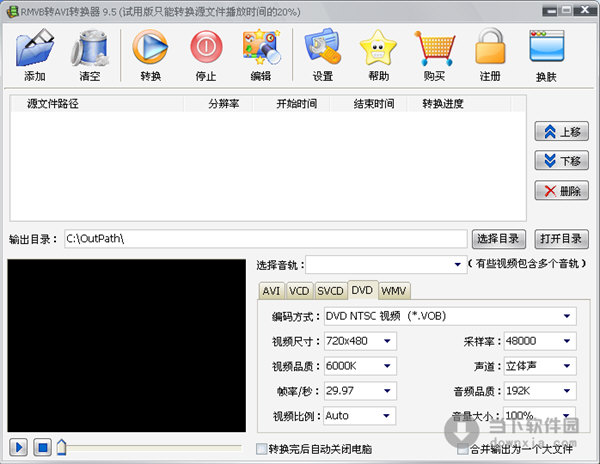Open the 视频比例 Auto dropdown
This screenshot has height=464, width=600.
(360, 416)
